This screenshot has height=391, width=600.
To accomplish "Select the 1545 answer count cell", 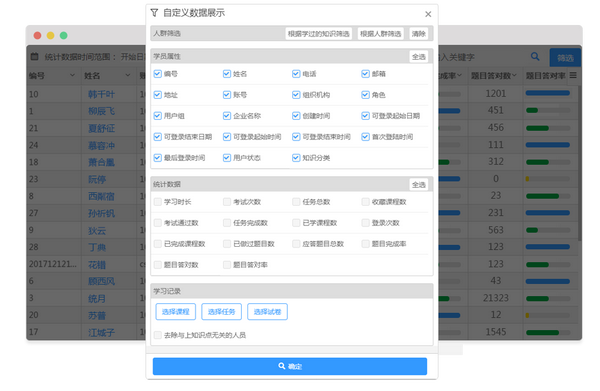I will [496, 332].
